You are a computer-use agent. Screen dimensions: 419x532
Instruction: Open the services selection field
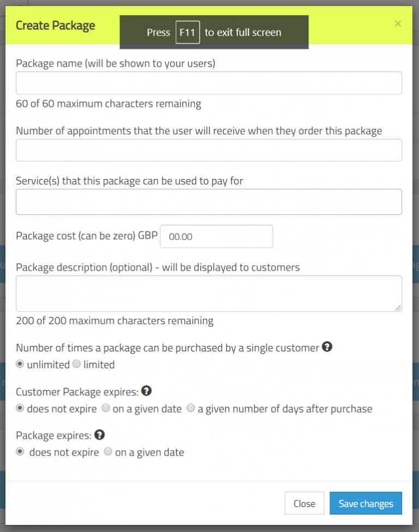209,201
